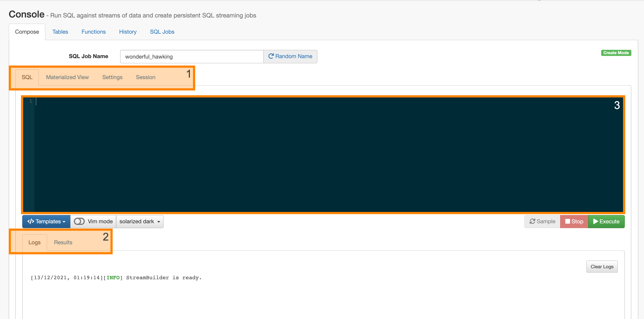
Task: Click the refresh icon beside Random Name
Action: click(x=271, y=56)
